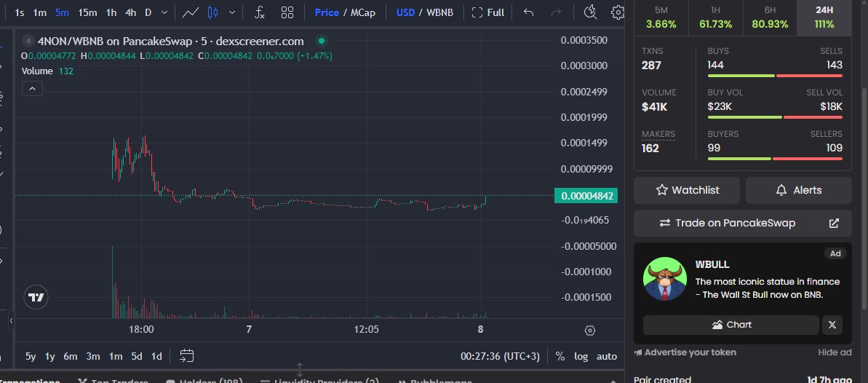Open the timeframe dropdown arrow

click(164, 12)
